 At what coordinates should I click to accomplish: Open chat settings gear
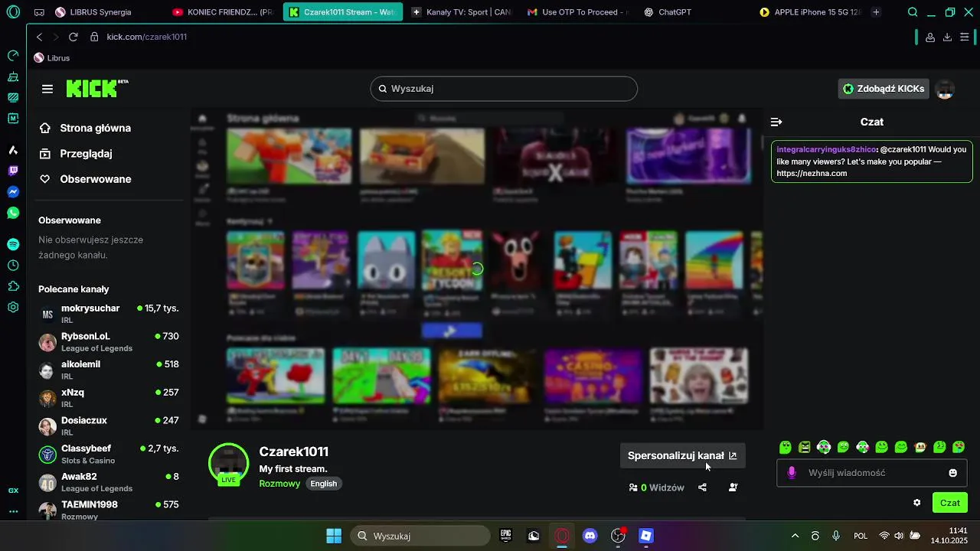(917, 503)
